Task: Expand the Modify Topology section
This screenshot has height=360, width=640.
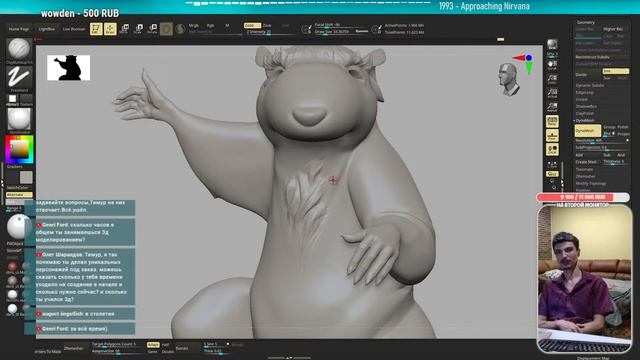Action: (591, 184)
